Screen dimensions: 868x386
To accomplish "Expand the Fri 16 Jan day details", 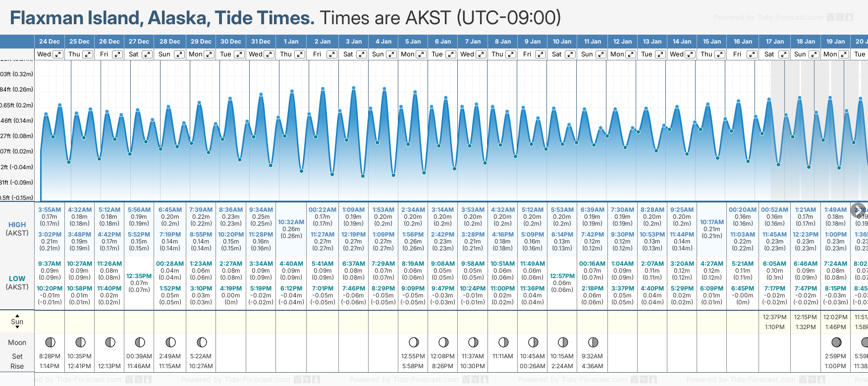I will tap(752, 54).
